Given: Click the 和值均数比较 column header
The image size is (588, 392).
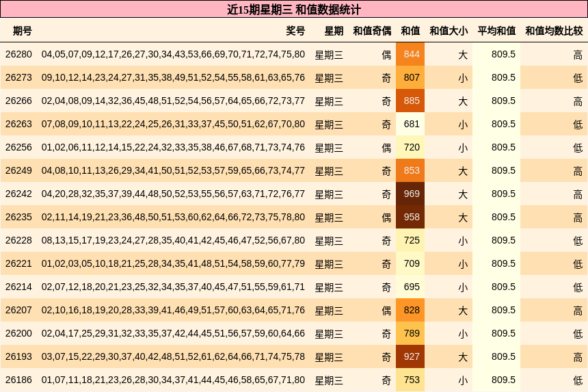Looking at the screenshot, I should 554,31.
